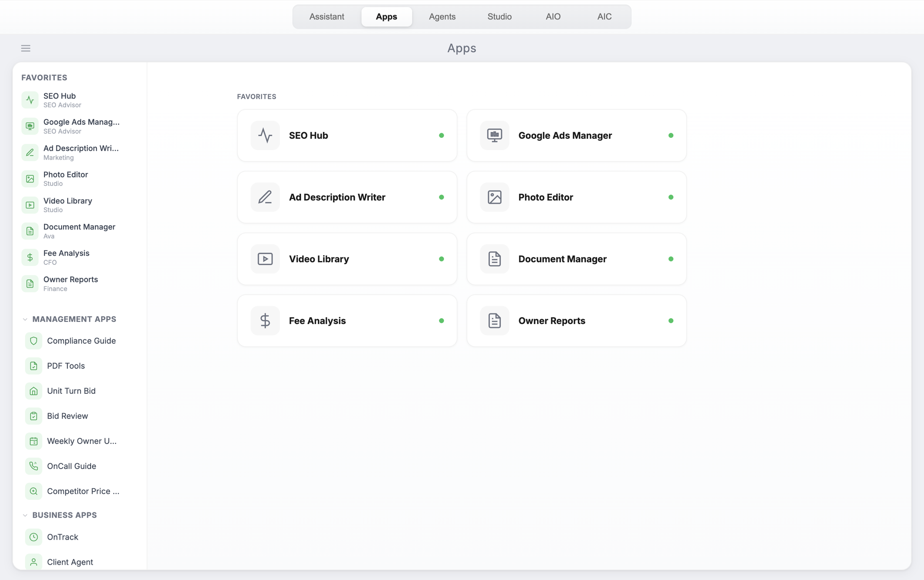
Task: Select Fee Analysis CFO sidebar entry
Action: pyautogui.click(x=79, y=257)
